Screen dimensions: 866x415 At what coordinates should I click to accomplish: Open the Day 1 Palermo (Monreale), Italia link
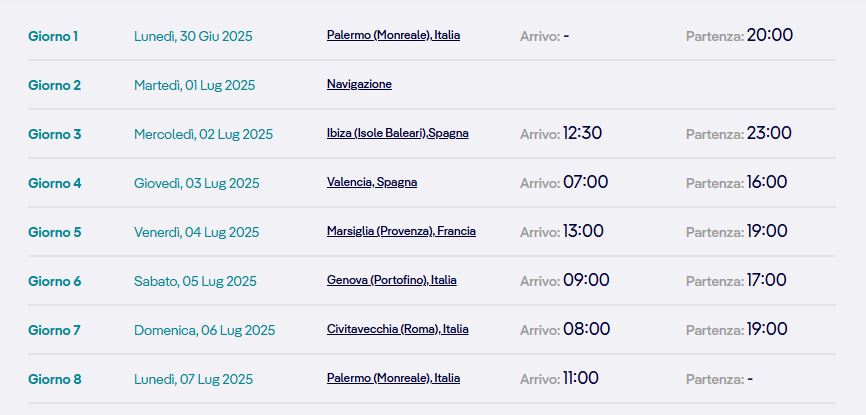(393, 35)
